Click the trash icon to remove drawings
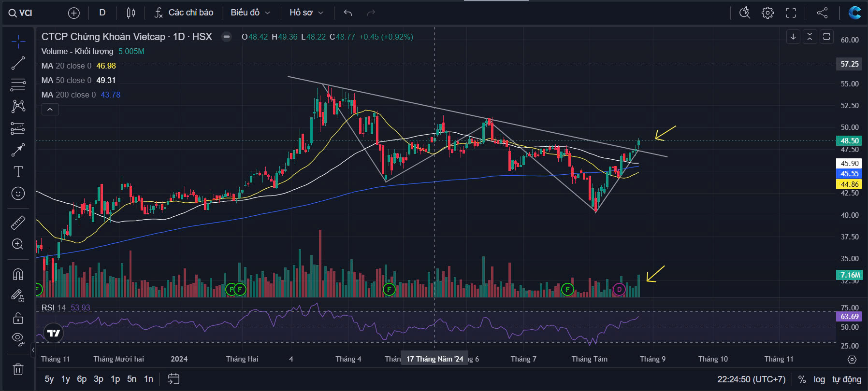868x391 pixels. point(18,369)
